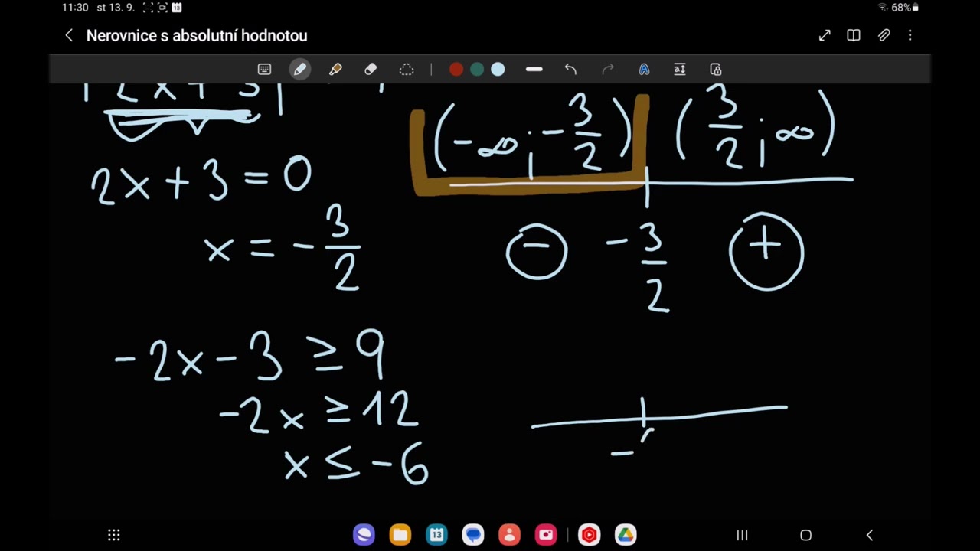Open the pen thickness setting
Screen dimensions: 980x551
[534, 70]
